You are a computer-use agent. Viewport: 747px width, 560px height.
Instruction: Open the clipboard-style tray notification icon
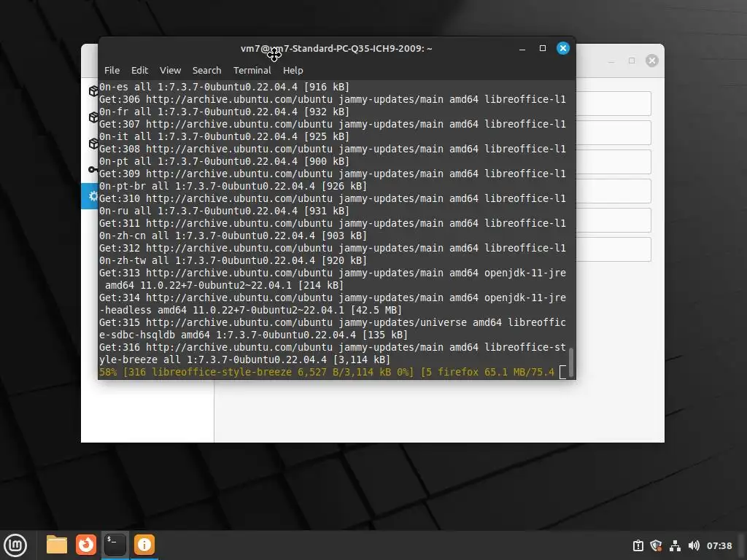point(638,545)
